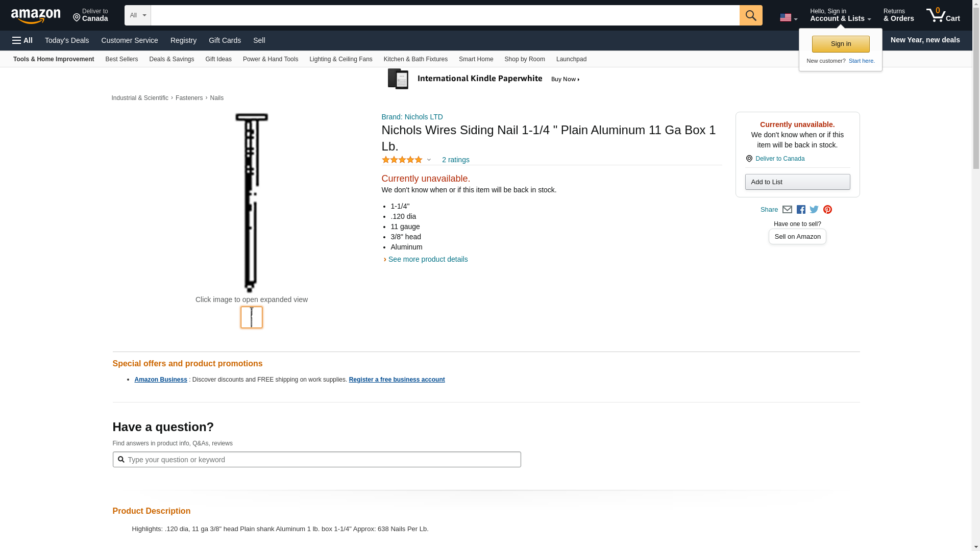This screenshot has height=551, width=980.
Task: Click the Amazon logo
Action: pyautogui.click(x=36, y=16)
